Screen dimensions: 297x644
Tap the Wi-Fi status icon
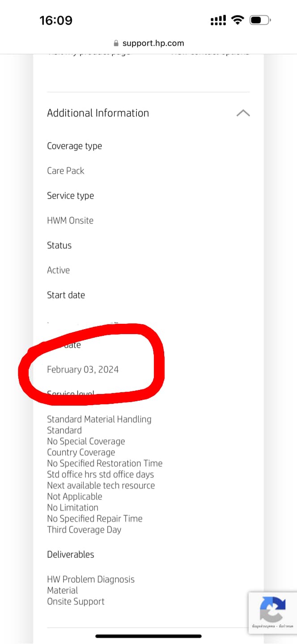pos(238,20)
